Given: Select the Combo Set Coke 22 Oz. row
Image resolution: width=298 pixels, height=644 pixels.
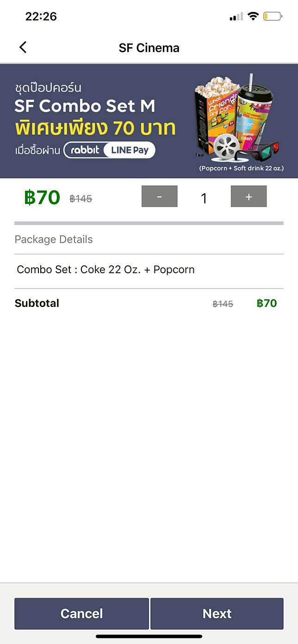Looking at the screenshot, I should pos(106,270).
